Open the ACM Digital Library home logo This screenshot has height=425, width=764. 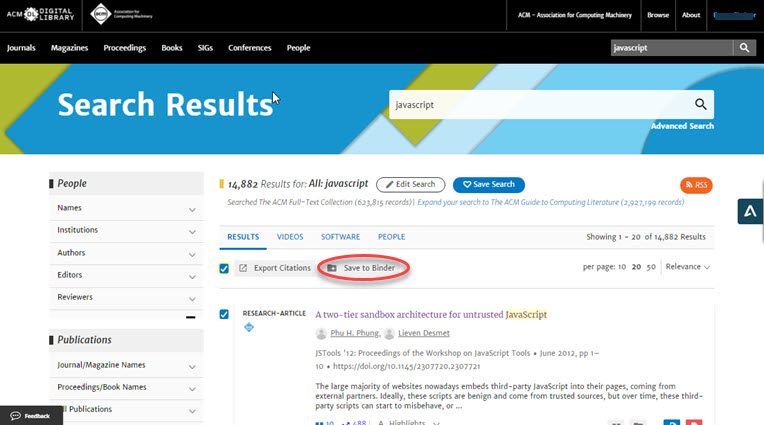click(x=40, y=14)
